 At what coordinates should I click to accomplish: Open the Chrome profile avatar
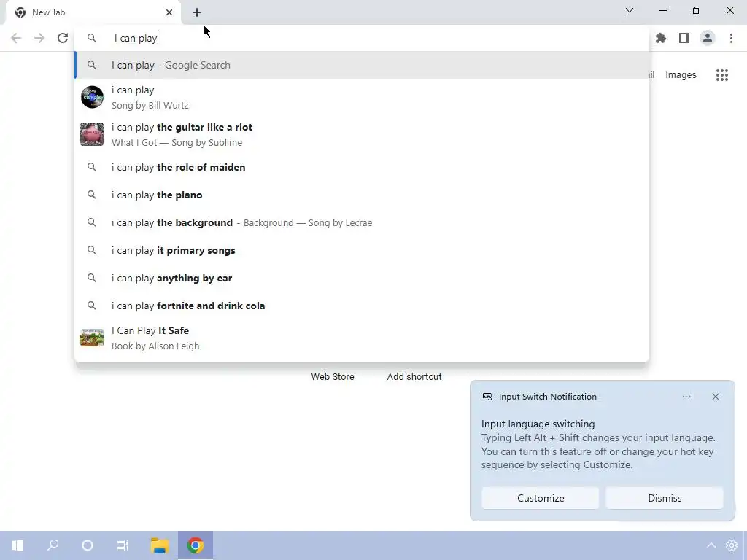708,38
